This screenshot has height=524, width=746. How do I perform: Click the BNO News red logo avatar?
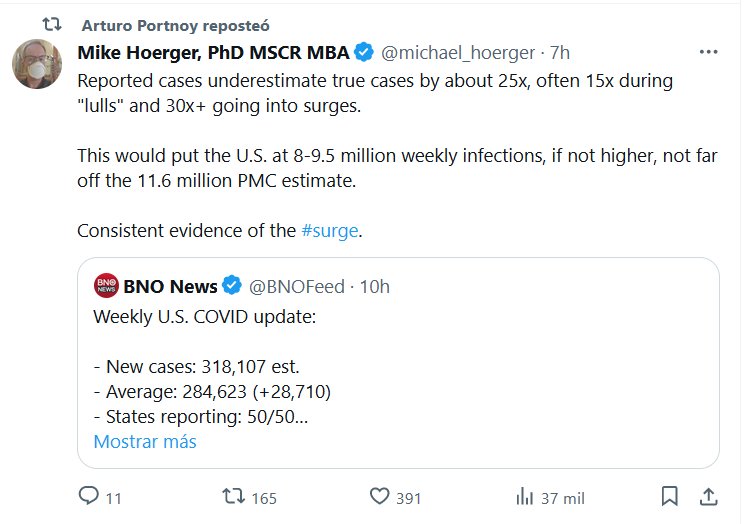[x=106, y=287]
